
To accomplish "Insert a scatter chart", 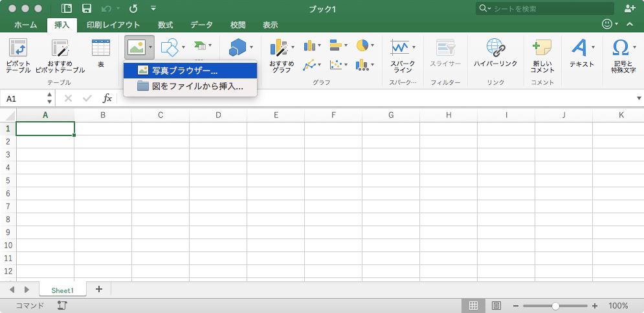I will 335,65.
